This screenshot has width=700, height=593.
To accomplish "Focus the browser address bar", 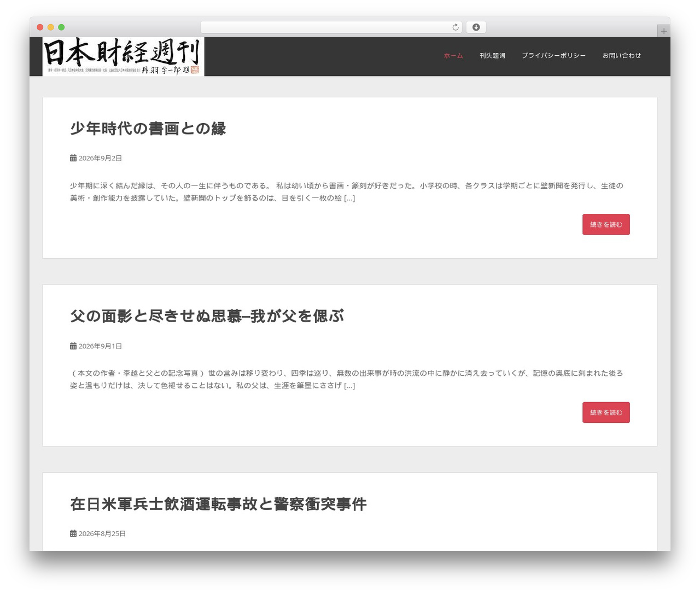I will coord(331,27).
